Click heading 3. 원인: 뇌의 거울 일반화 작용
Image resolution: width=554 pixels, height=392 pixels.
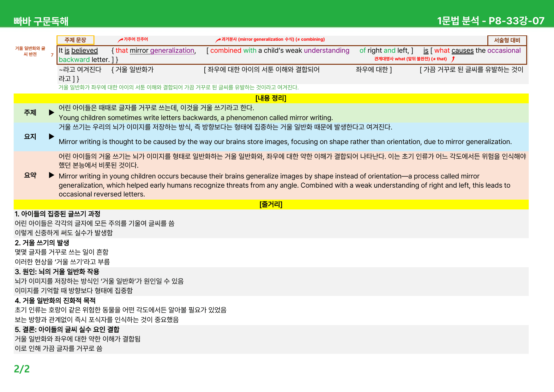pyautogui.click(x=57, y=272)
